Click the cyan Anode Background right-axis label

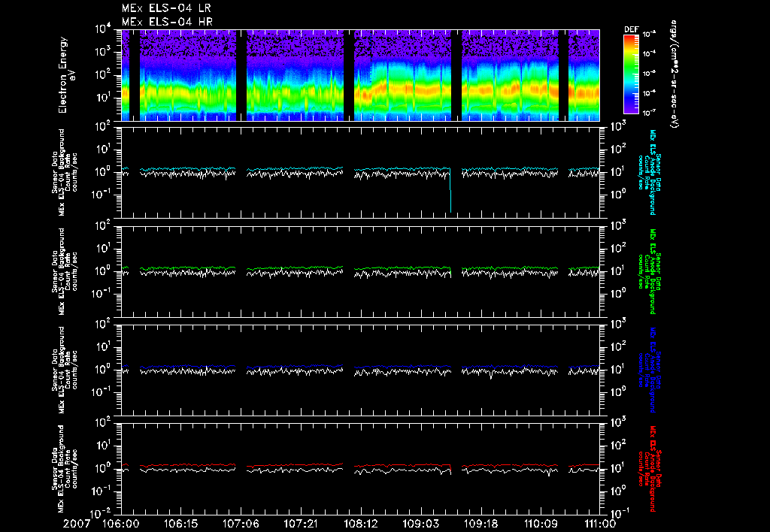pos(649,172)
